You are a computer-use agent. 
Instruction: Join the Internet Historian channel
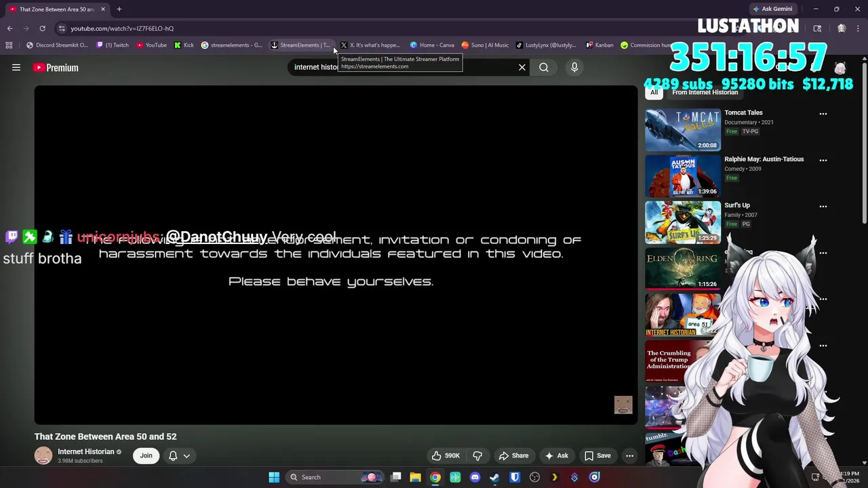coord(146,455)
